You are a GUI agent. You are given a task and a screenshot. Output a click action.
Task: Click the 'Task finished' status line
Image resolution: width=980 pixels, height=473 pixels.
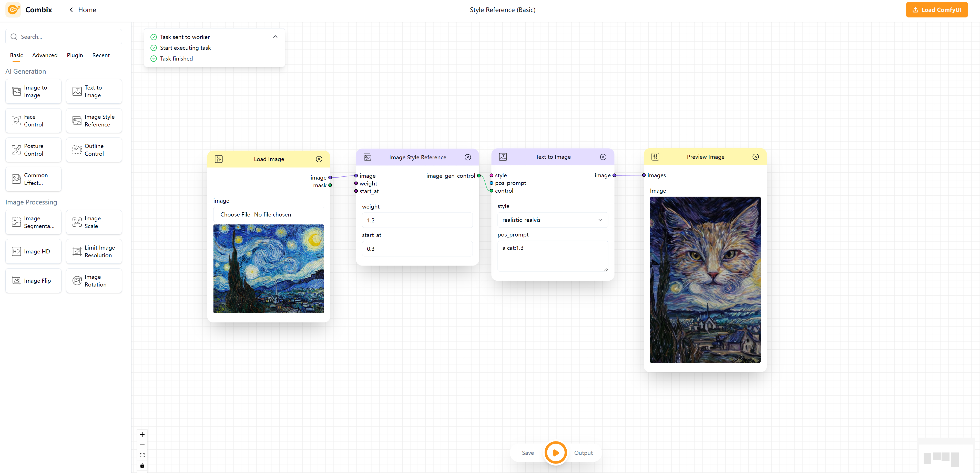coord(177,58)
